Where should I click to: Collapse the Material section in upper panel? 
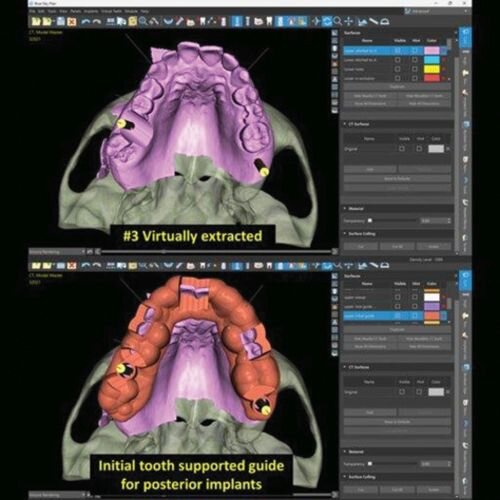[x=345, y=208]
